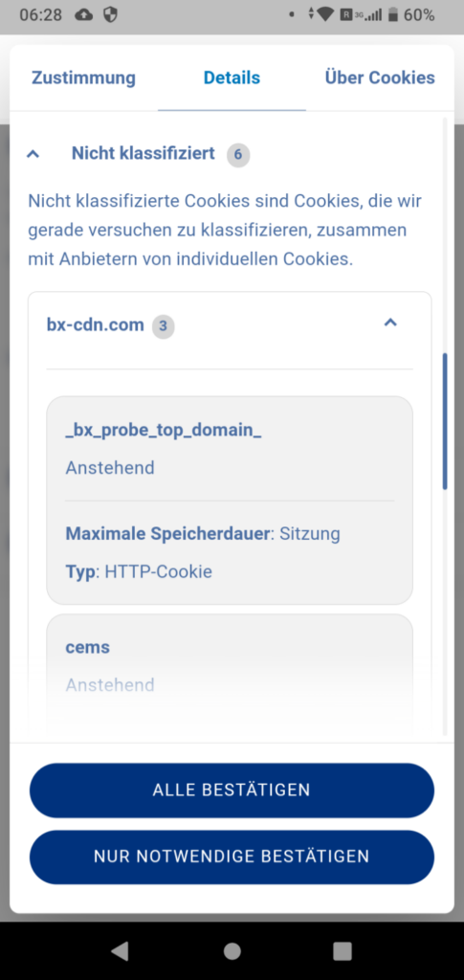The width and height of the screenshot is (464, 980).
Task: Tap the Wi-Fi signal status icon
Action: 325,15
